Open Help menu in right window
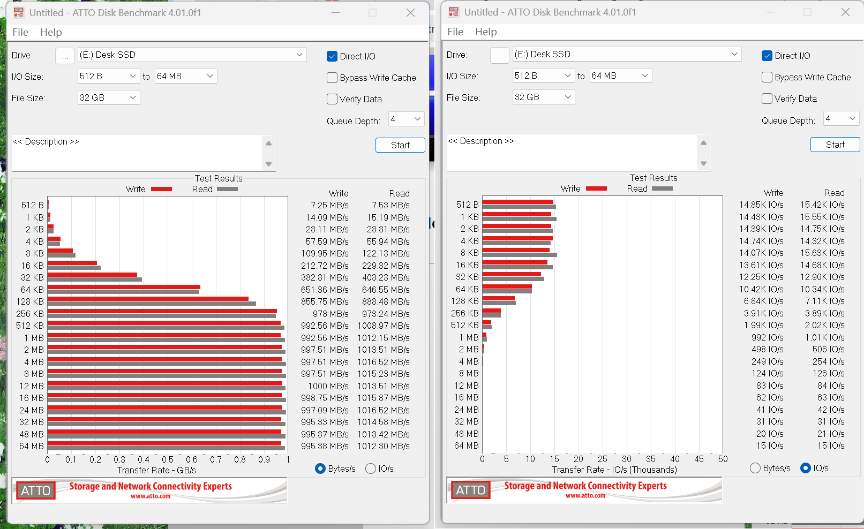The width and height of the screenshot is (864, 529). [486, 32]
